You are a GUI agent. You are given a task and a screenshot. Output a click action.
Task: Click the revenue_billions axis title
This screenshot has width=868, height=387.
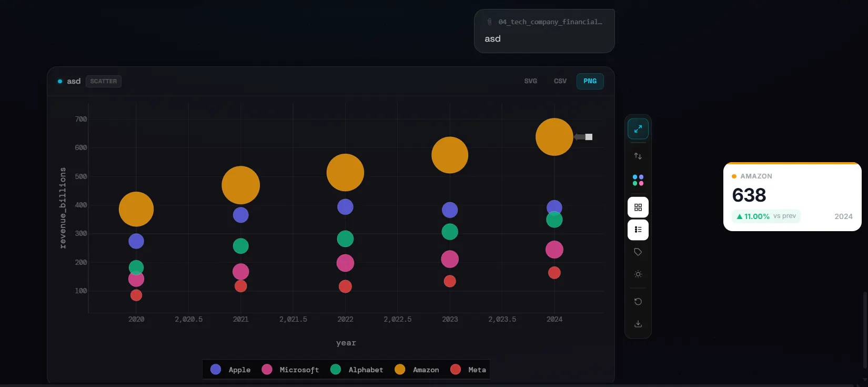63,208
